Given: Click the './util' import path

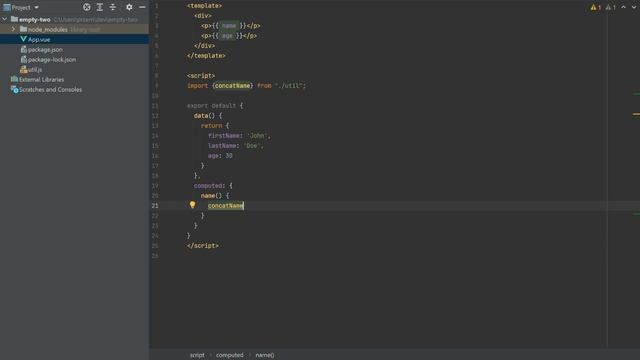Looking at the screenshot, I should 289,86.
